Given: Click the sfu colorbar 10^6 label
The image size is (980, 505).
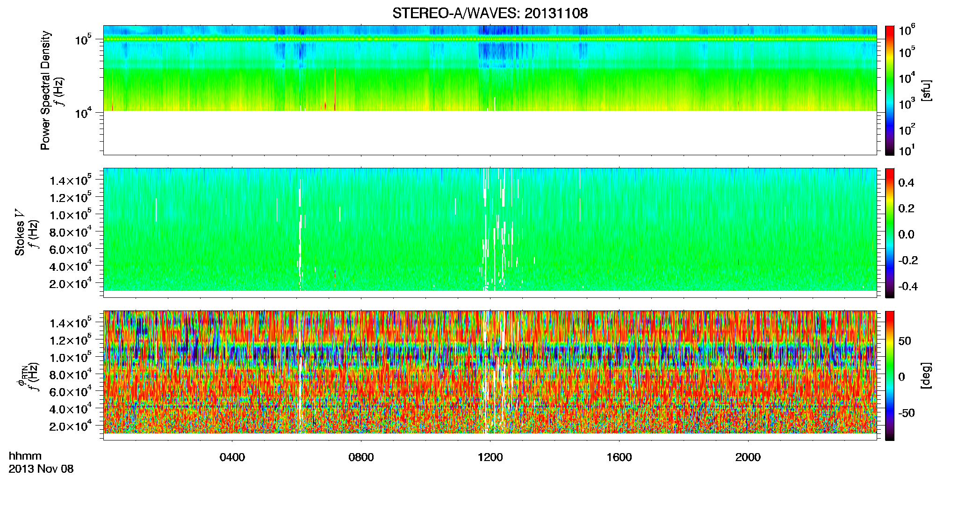Looking at the screenshot, I should click(907, 30).
